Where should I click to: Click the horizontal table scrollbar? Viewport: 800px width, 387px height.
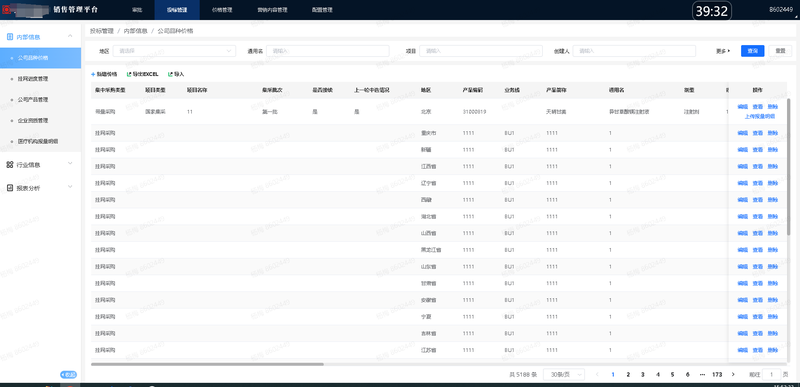click(207, 364)
